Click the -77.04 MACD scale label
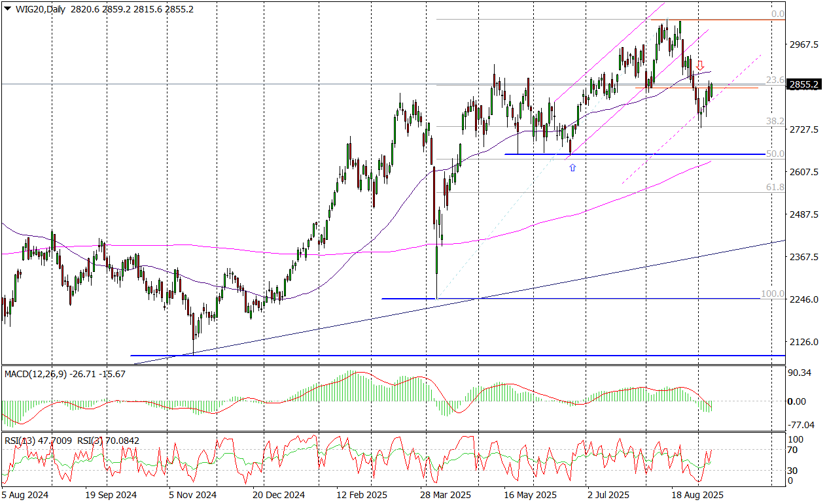Image resolution: width=827 pixels, height=504 pixels. coord(801,425)
